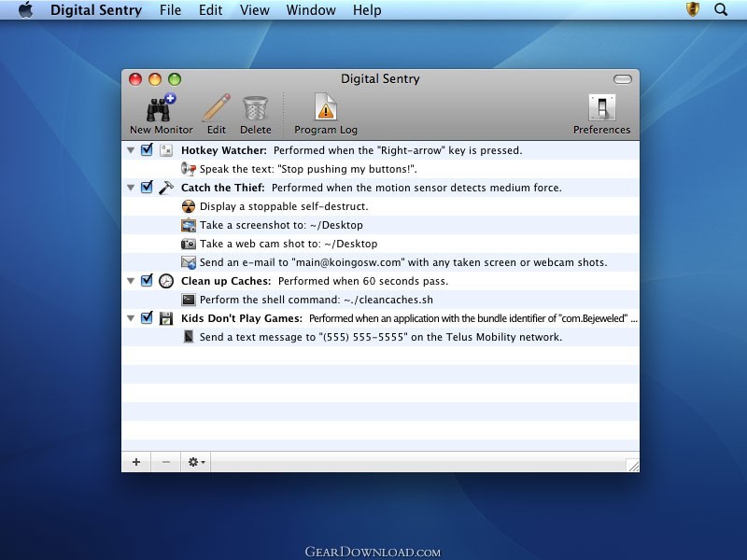Open the Program Log warning icon

tap(326, 107)
